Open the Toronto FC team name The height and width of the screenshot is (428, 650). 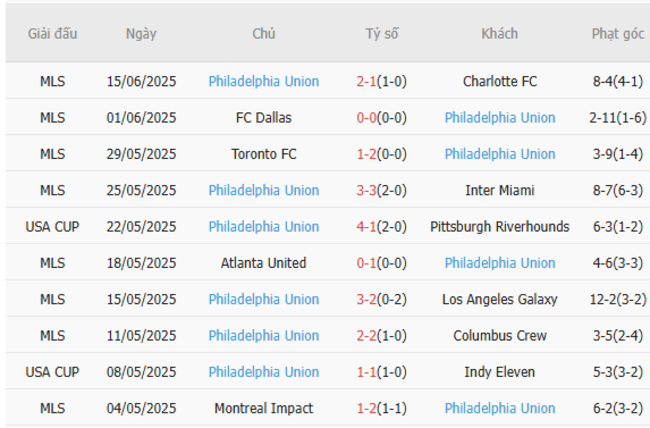click(264, 154)
